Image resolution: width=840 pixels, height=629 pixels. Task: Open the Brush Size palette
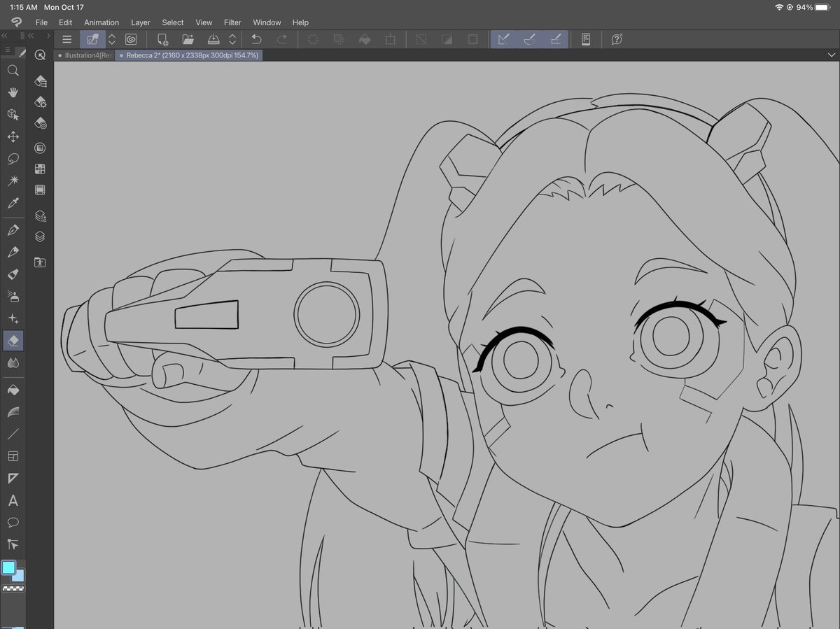(x=40, y=124)
